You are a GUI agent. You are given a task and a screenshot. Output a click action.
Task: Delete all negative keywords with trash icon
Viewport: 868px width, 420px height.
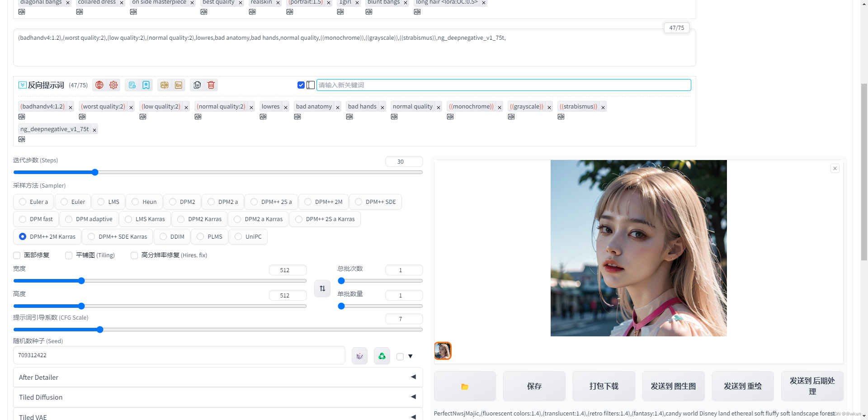pyautogui.click(x=211, y=85)
